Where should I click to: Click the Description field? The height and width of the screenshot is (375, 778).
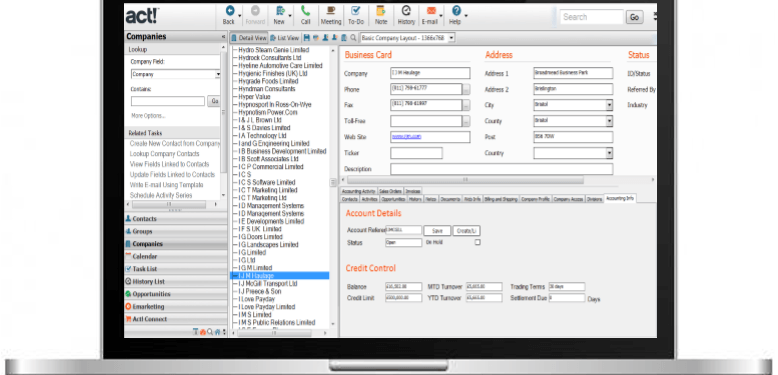tap(502, 169)
